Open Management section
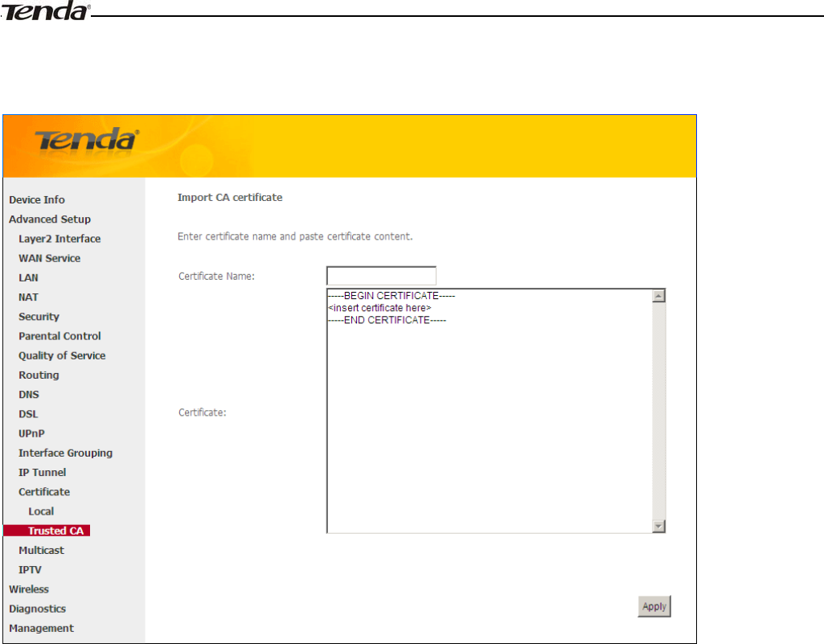The height and width of the screenshot is (644, 824). (x=42, y=628)
